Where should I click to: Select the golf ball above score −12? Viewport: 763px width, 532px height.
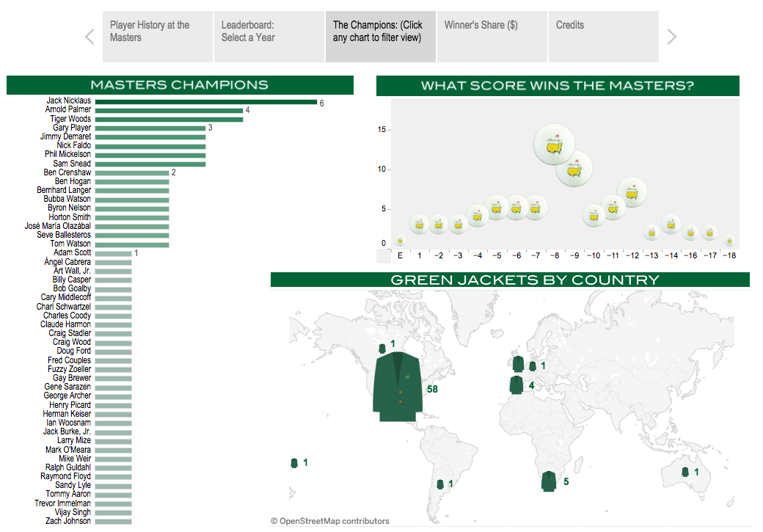coord(632,192)
